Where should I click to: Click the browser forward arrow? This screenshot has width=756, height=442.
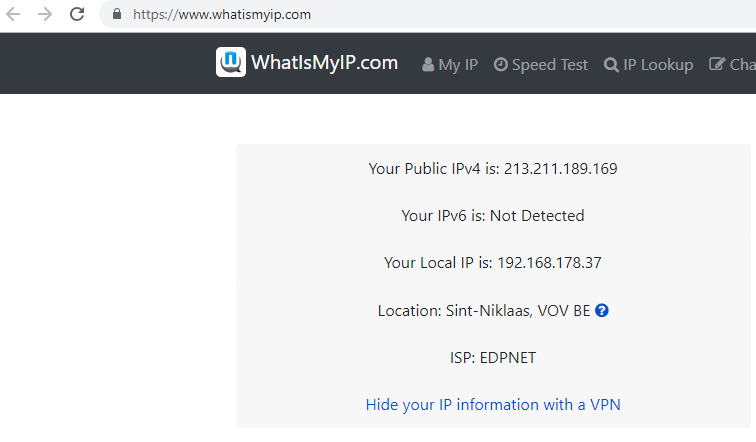(45, 15)
